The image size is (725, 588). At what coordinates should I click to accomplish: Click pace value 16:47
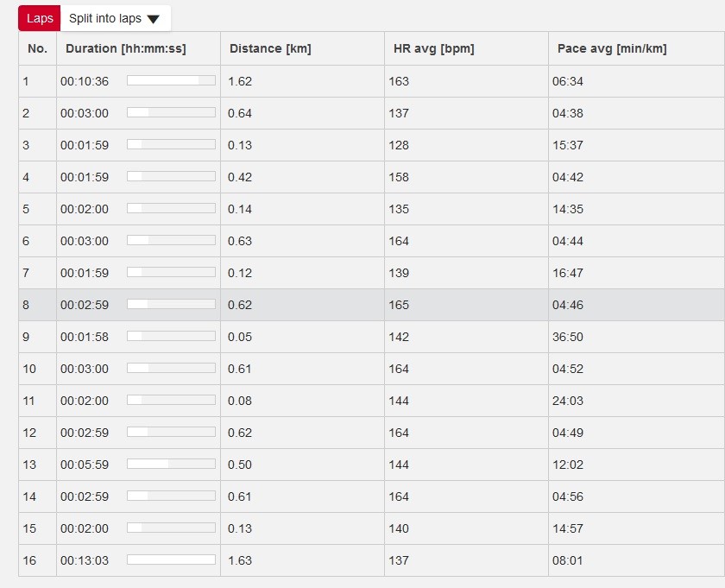[568, 273]
